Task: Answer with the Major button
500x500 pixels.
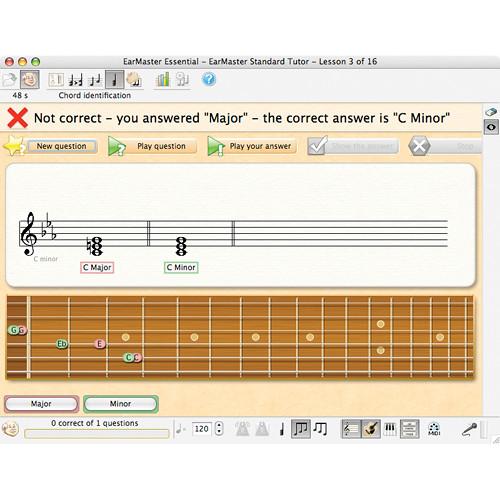Action: click(41, 404)
